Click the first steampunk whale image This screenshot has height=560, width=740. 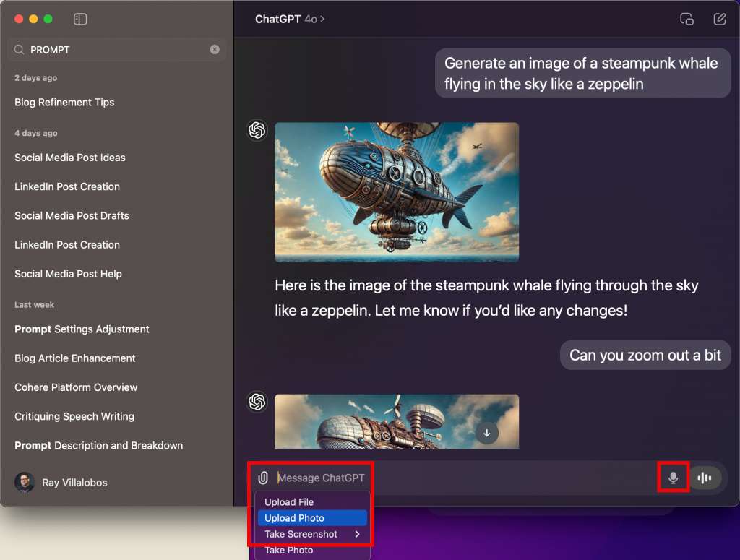pyautogui.click(x=397, y=192)
